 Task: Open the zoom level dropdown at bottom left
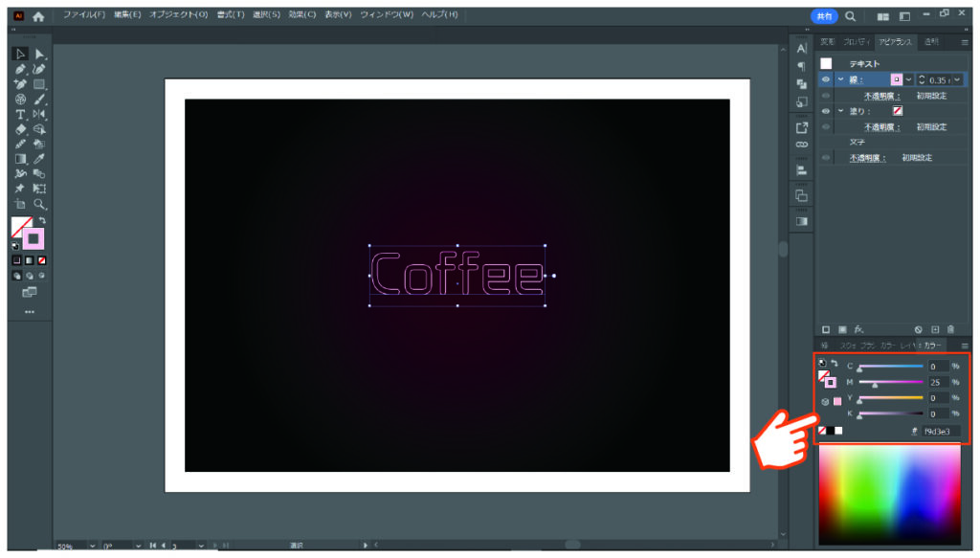pos(93,546)
